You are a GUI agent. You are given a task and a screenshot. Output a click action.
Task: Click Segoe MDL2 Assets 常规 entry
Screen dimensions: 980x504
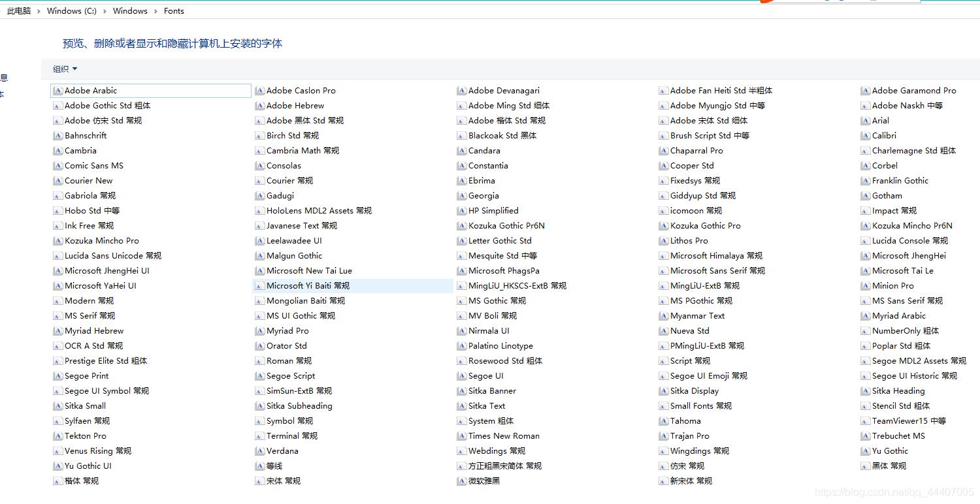click(x=919, y=361)
